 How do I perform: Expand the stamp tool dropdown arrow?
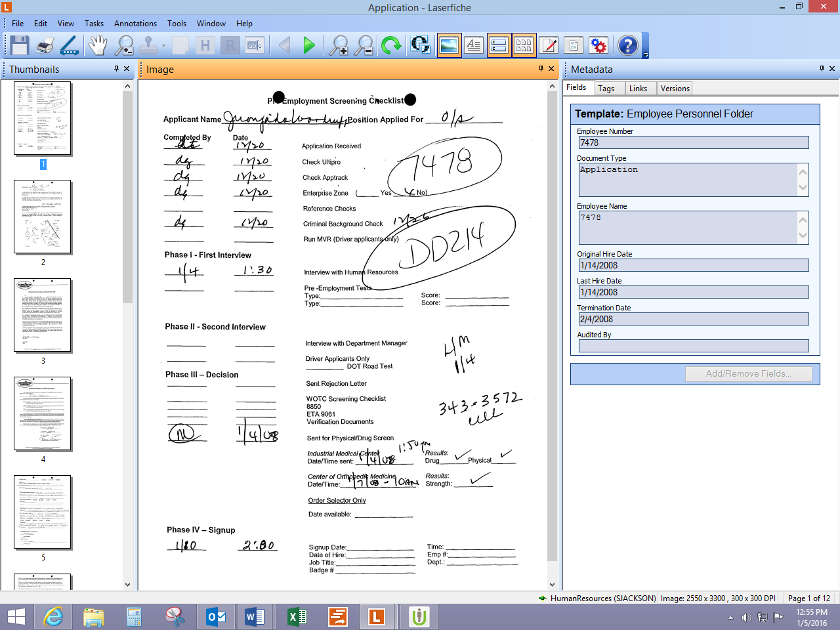163,46
